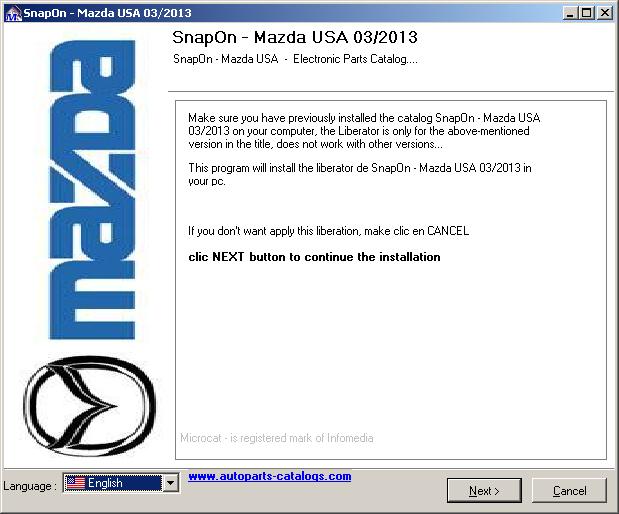Screen dimensions: 619x514
Task: Click 'Electronic Parts Catalog....' subtitle text
Action: (x=355, y=59)
